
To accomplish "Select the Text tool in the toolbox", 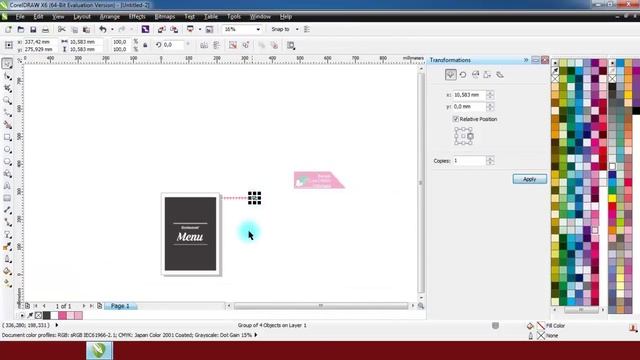I will point(7,186).
